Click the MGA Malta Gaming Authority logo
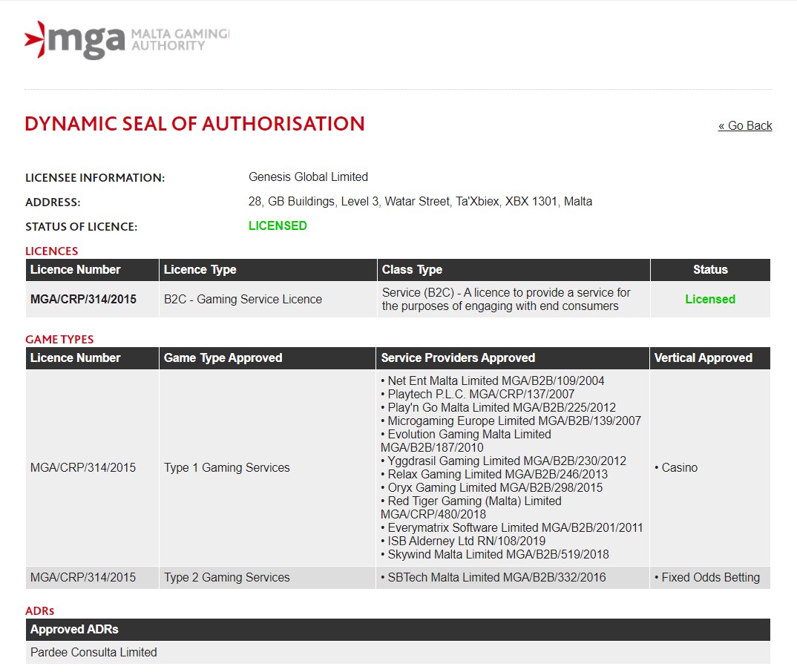The image size is (797, 672). 127,40
